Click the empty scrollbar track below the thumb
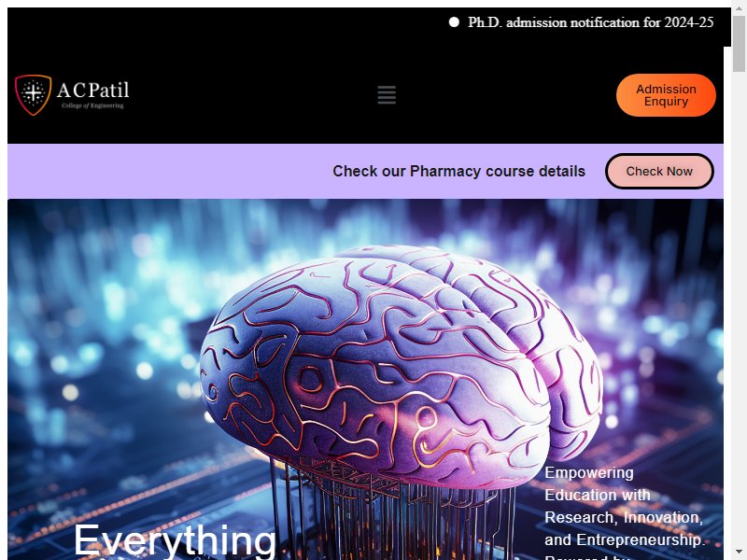747x560 pixels. tap(739, 310)
